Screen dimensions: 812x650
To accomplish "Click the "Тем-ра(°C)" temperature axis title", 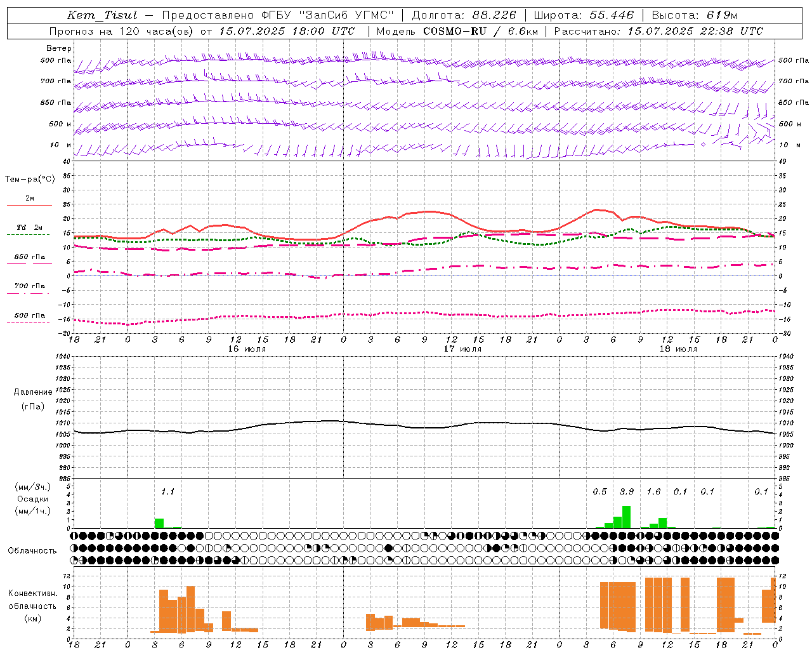I will 30,179.
